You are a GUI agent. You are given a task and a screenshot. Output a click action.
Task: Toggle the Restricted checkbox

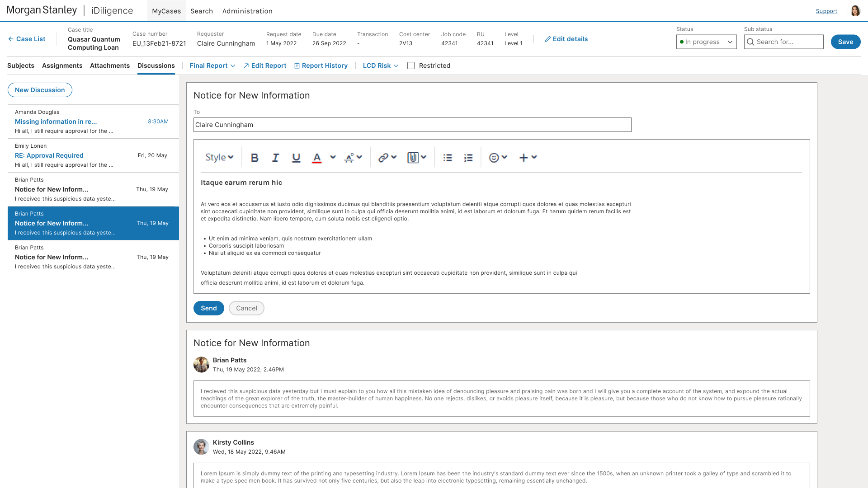tap(411, 66)
